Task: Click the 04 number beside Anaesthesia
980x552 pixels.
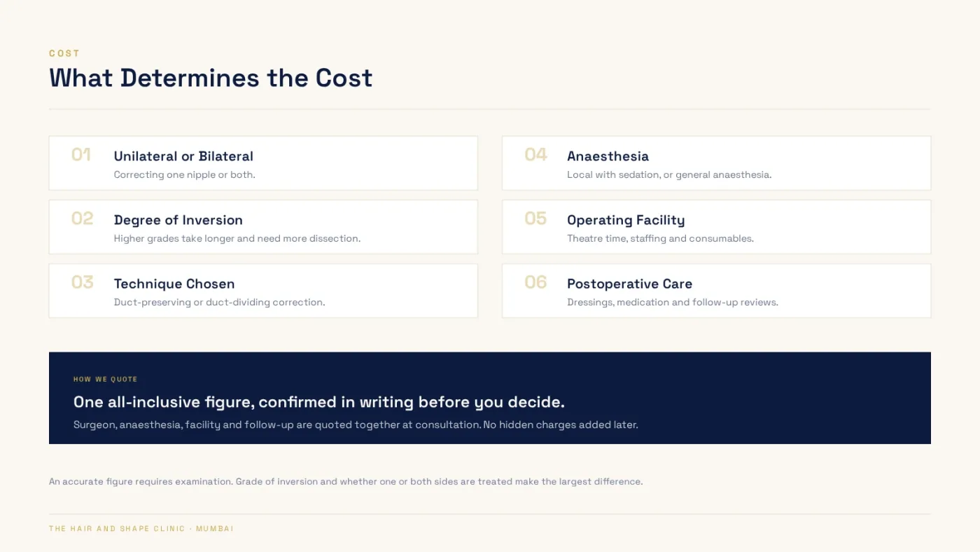Action: tap(535, 155)
